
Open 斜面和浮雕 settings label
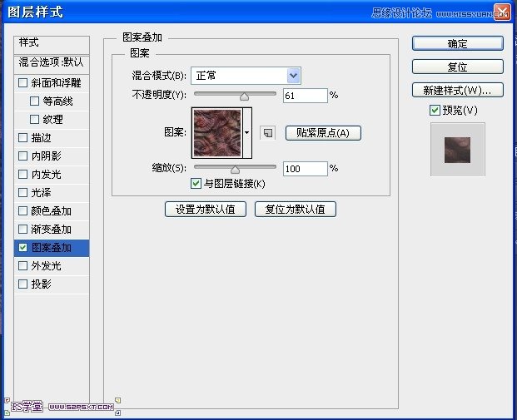tap(56, 82)
